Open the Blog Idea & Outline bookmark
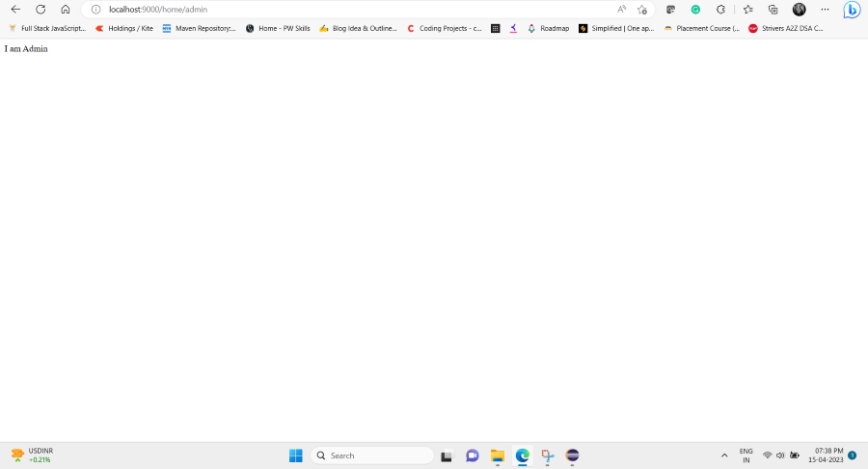Screen dimensions: 868x469 point(358,28)
